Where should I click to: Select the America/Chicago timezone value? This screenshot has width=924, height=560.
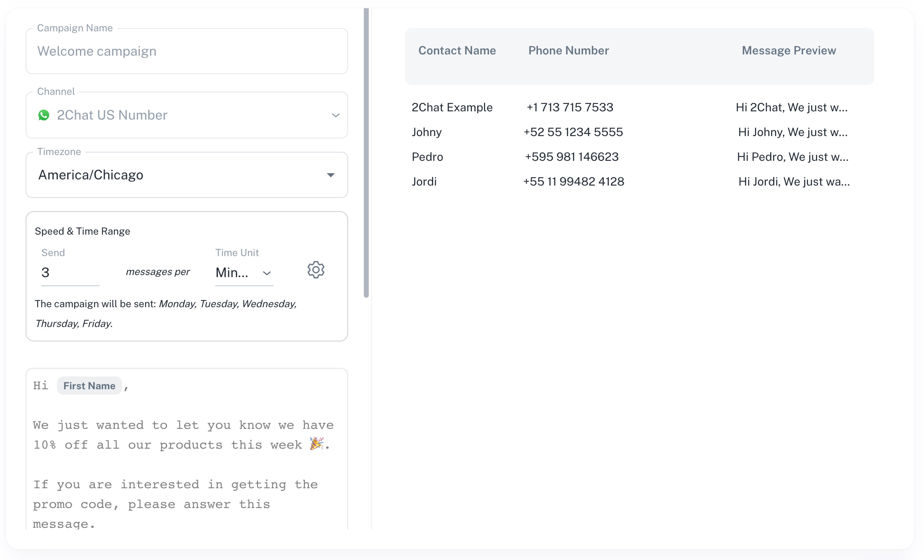point(91,175)
